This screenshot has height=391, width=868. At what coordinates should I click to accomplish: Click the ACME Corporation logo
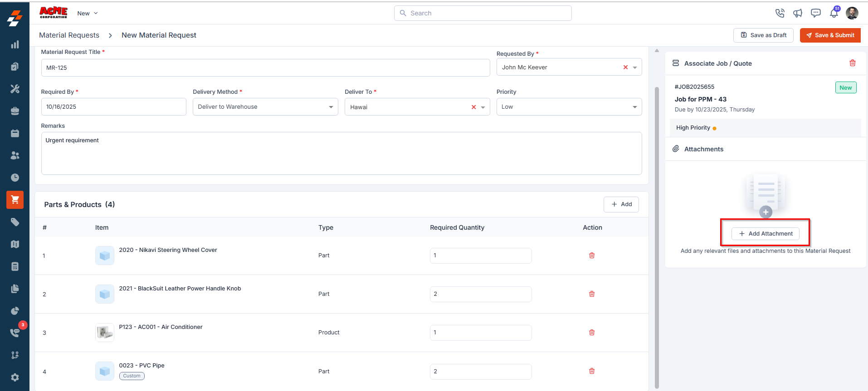click(54, 13)
